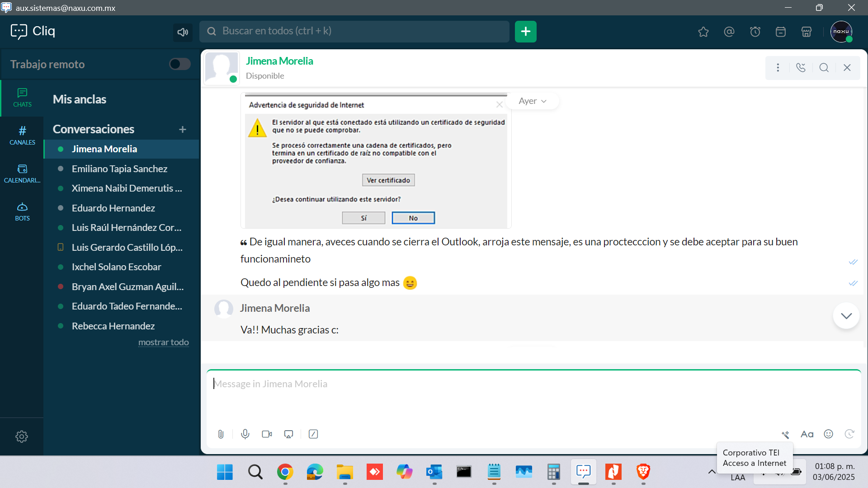Image resolution: width=868 pixels, height=488 pixels.
Task: Toggle the Trabajo remoto switch
Action: click(x=180, y=64)
